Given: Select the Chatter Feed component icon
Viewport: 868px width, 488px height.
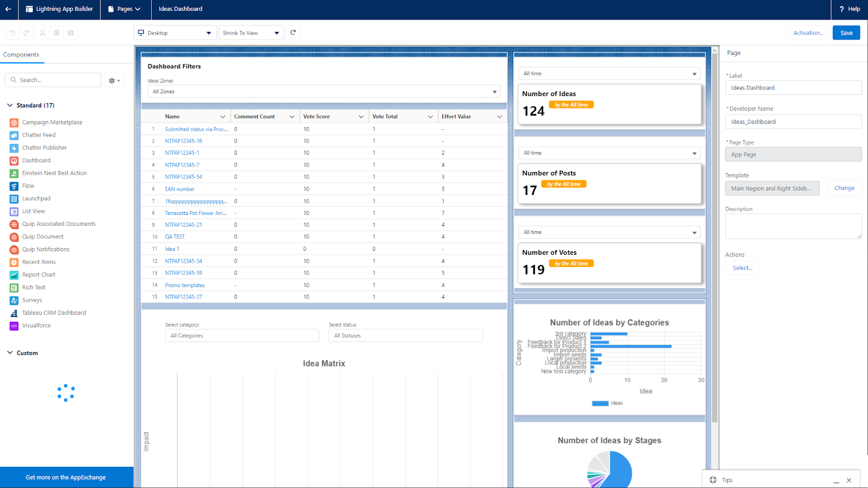Looking at the screenshot, I should coord(14,135).
